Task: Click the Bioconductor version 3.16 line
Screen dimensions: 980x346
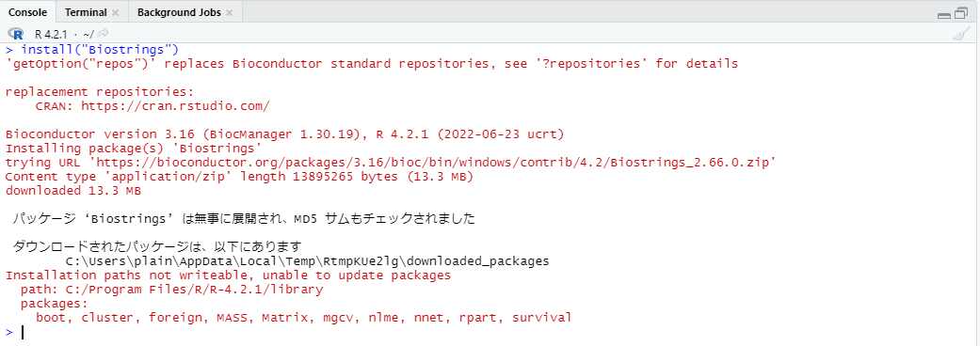Action: (285, 134)
